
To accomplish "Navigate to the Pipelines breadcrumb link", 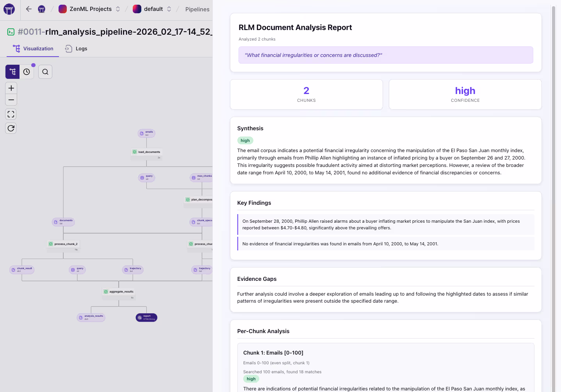I will (197, 9).
